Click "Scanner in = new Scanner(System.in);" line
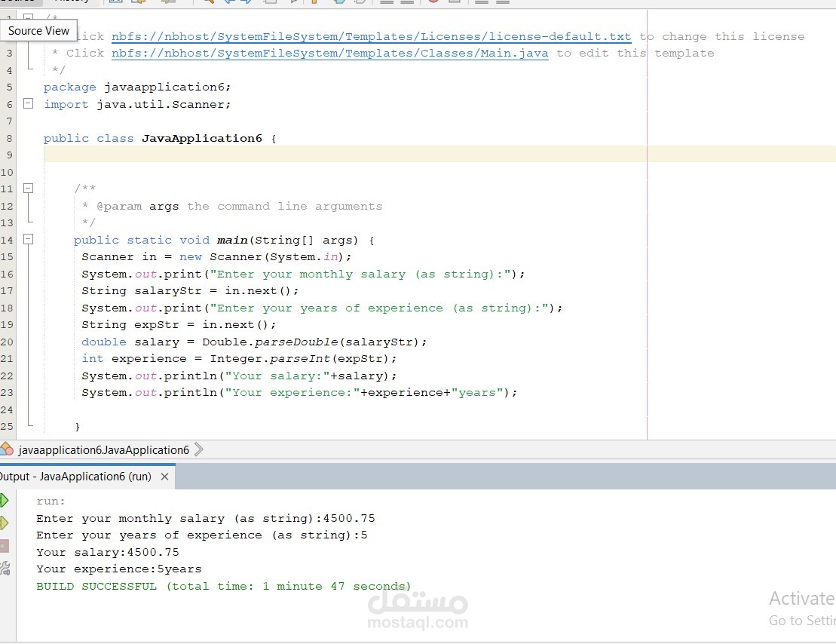This screenshot has height=644, width=836. (216, 256)
